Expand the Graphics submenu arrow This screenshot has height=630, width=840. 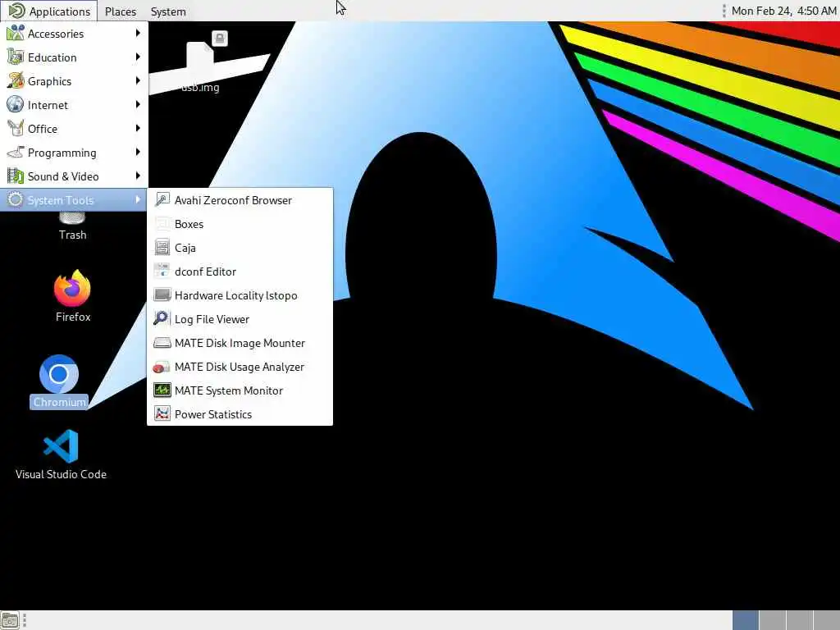click(138, 81)
